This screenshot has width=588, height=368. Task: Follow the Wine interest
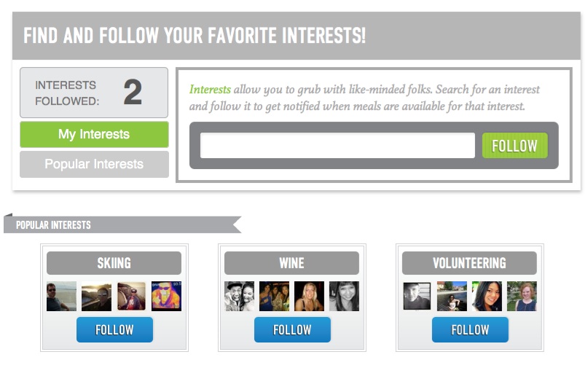coord(292,329)
